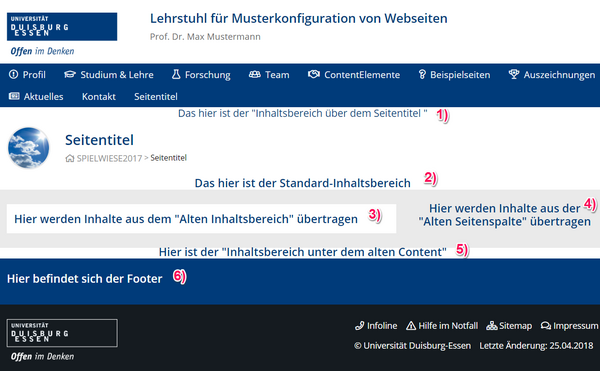Click the Universität Duisburg-Essen header logo

[x=62, y=34]
